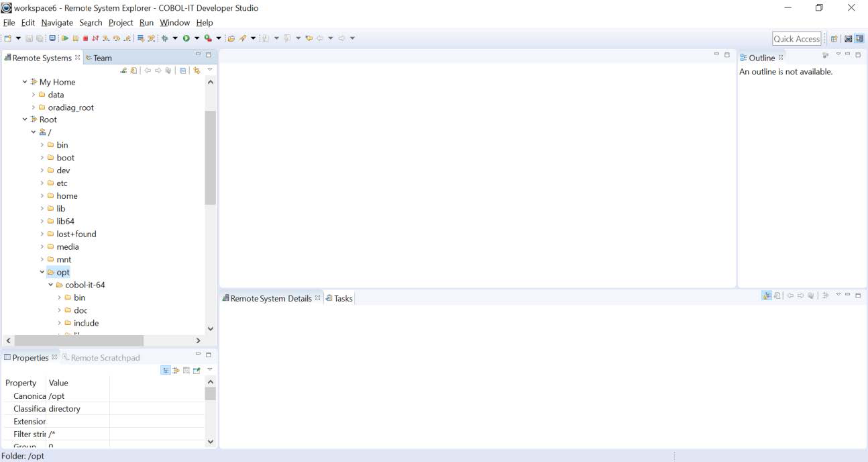Screen dimensions: 868x462
Task: Open Remote Systems view menu triangle
Action: tap(210, 69)
